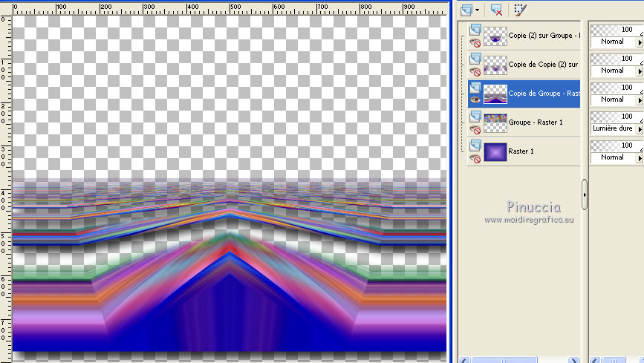The image size is (644, 363).
Task: Click the Edit Selection brush icon
Action: [x=520, y=10]
